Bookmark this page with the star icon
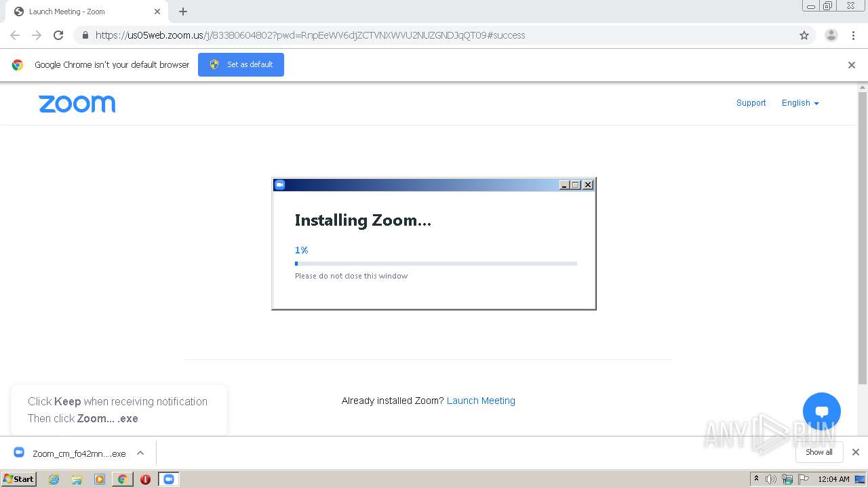The height and width of the screenshot is (488, 868). tap(804, 35)
